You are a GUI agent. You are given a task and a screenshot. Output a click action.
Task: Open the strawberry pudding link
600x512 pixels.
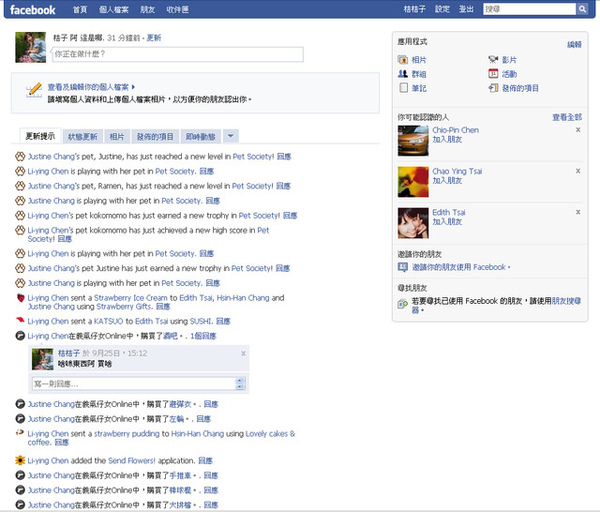[x=127, y=434]
